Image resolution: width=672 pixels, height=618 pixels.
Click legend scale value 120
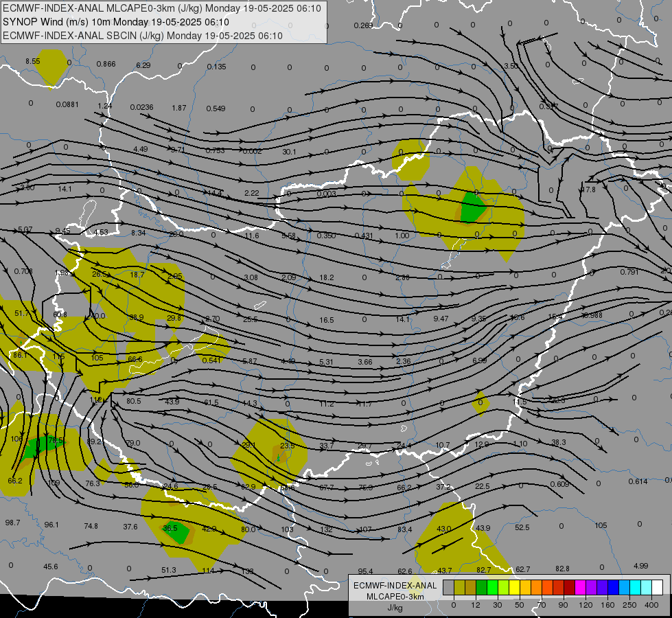(586, 605)
